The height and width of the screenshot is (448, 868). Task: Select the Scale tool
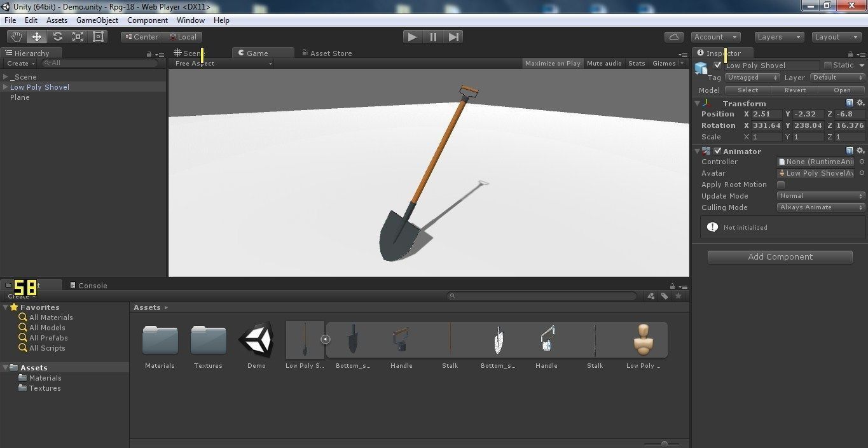(x=78, y=36)
